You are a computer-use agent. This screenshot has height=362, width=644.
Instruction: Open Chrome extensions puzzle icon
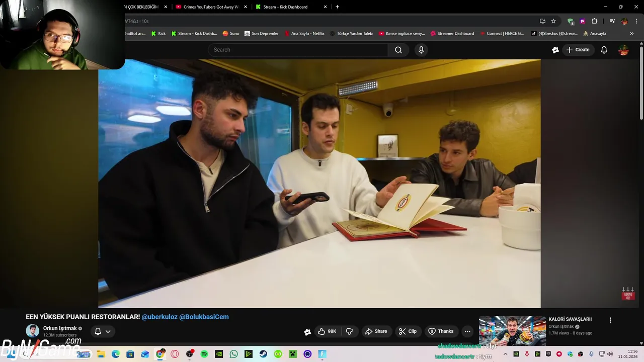[594, 21]
